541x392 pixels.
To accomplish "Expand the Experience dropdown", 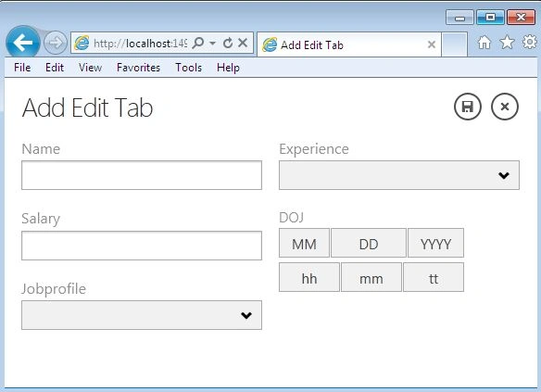I will [x=399, y=175].
